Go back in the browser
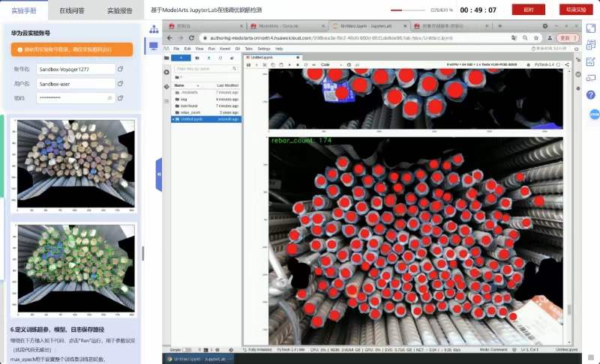Viewport: 600px width, 364px height. click(170, 37)
